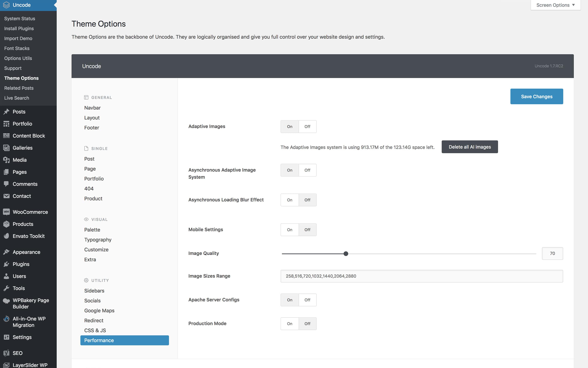Expand the Screen Options dropdown
The height and width of the screenshot is (368, 588).
tap(555, 5)
